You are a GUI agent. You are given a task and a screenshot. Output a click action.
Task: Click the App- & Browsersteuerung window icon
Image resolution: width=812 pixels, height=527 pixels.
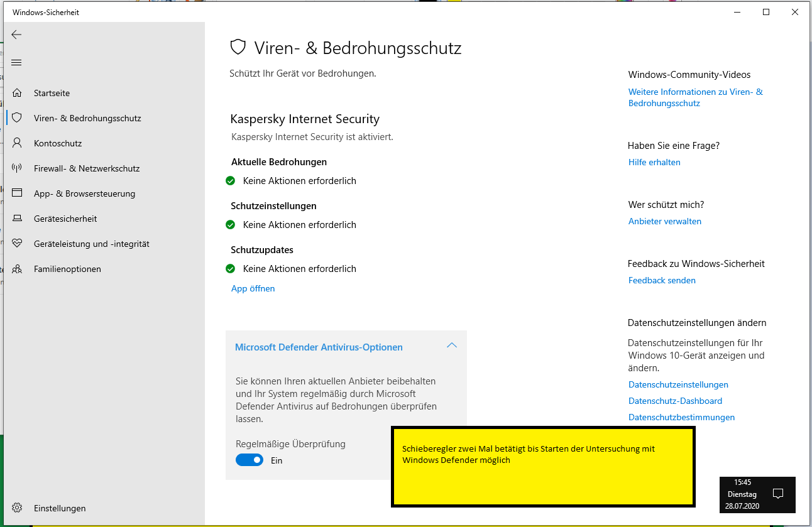tap(17, 193)
